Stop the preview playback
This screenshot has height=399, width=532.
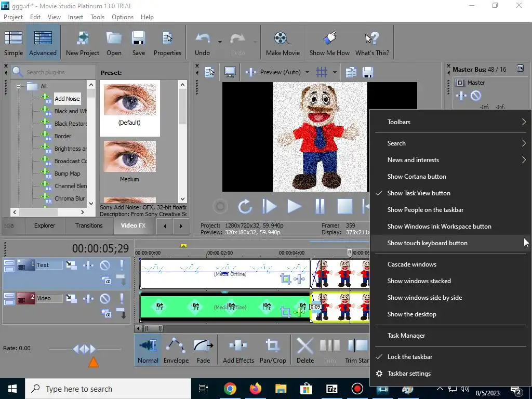(x=345, y=206)
